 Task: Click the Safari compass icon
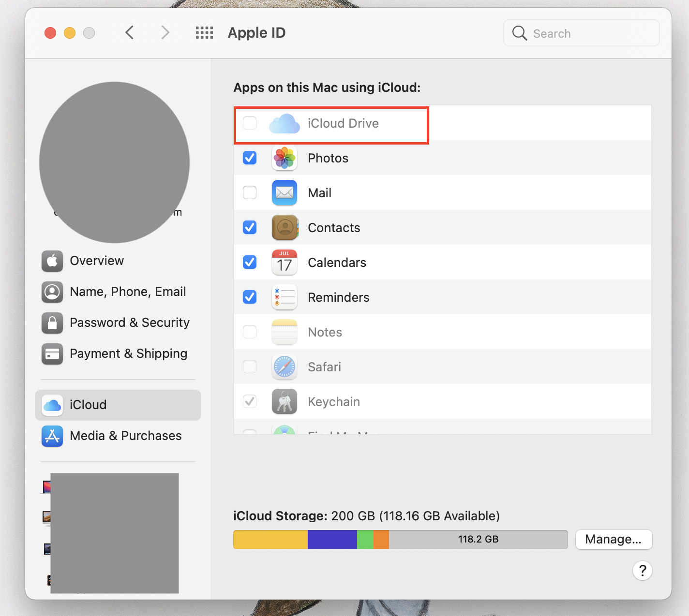(285, 367)
